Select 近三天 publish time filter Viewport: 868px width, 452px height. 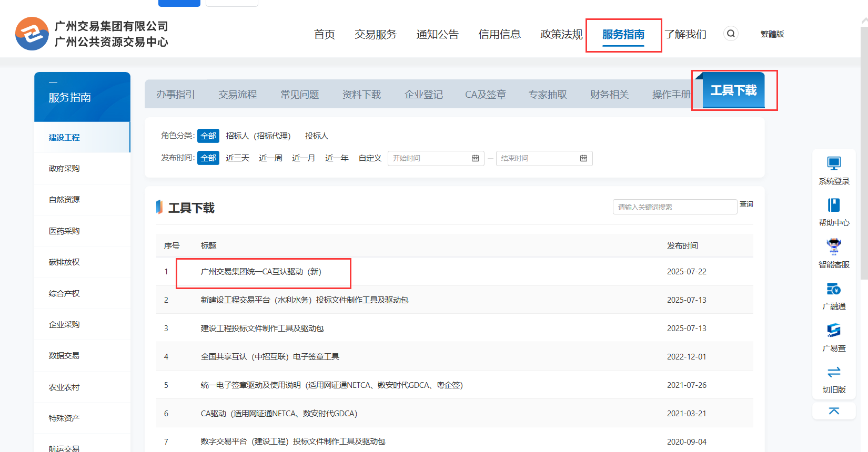tap(237, 158)
